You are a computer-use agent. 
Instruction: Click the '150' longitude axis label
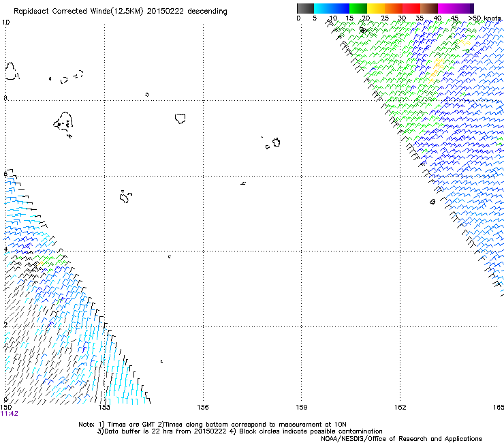(x=5, y=408)
